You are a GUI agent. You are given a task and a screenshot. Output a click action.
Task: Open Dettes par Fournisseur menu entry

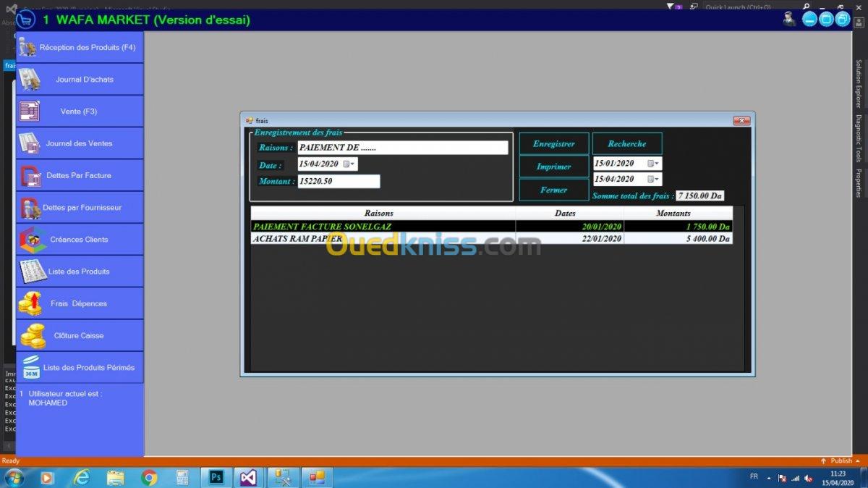[x=80, y=208]
